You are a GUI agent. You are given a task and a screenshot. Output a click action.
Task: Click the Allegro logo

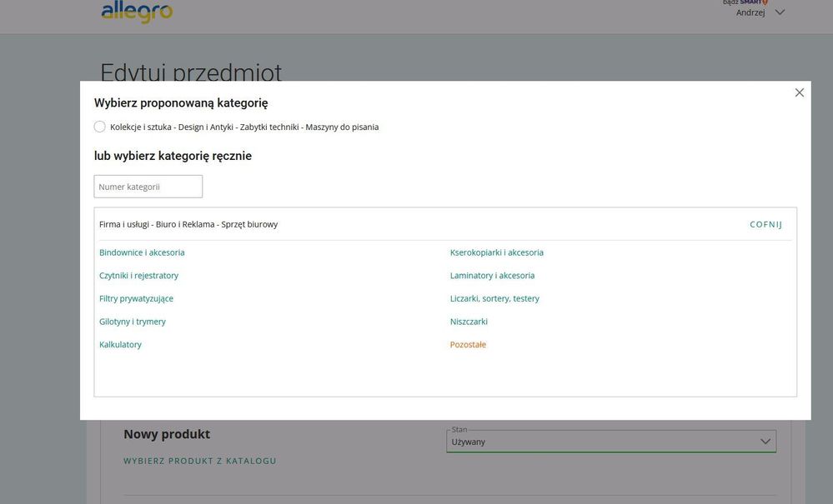[x=137, y=12]
